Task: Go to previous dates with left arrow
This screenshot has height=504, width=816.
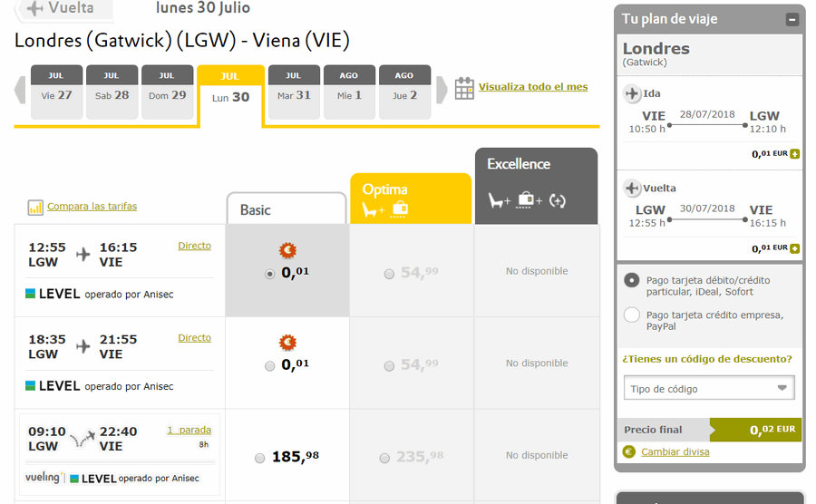Action: [x=20, y=90]
